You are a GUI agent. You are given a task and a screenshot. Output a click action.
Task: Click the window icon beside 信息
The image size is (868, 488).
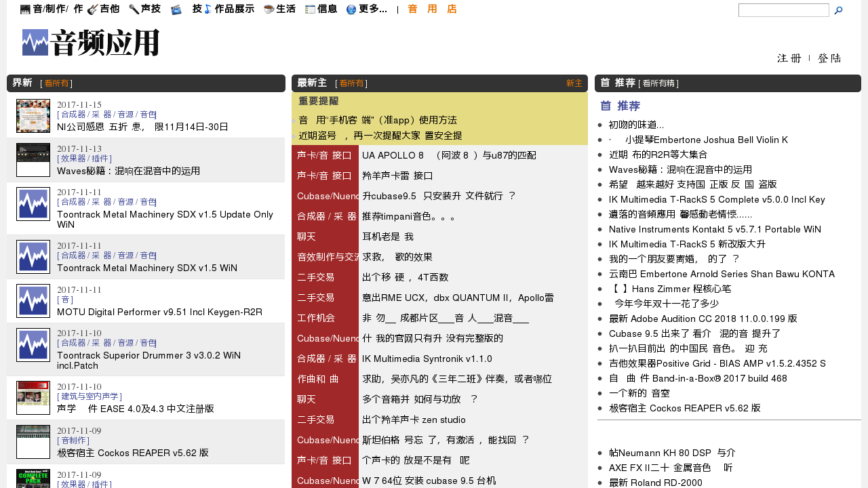310,9
